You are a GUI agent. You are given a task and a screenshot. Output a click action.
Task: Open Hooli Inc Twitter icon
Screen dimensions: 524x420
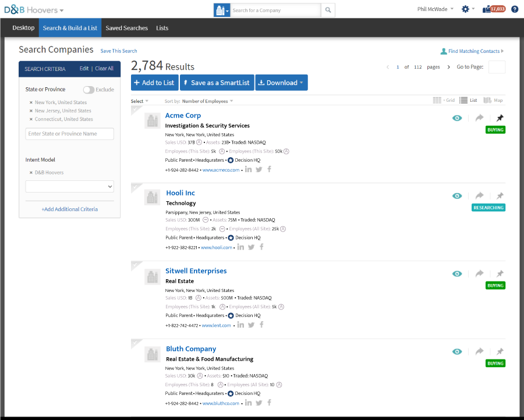coord(252,247)
